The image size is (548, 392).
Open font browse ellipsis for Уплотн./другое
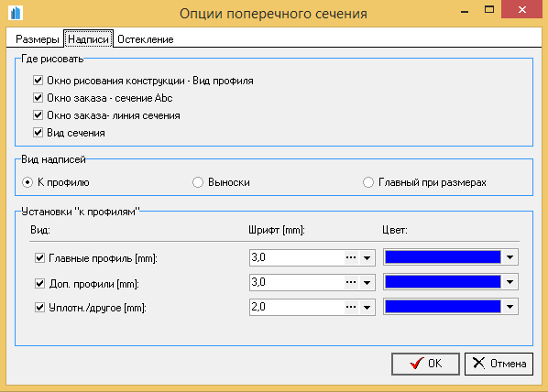click(x=351, y=307)
